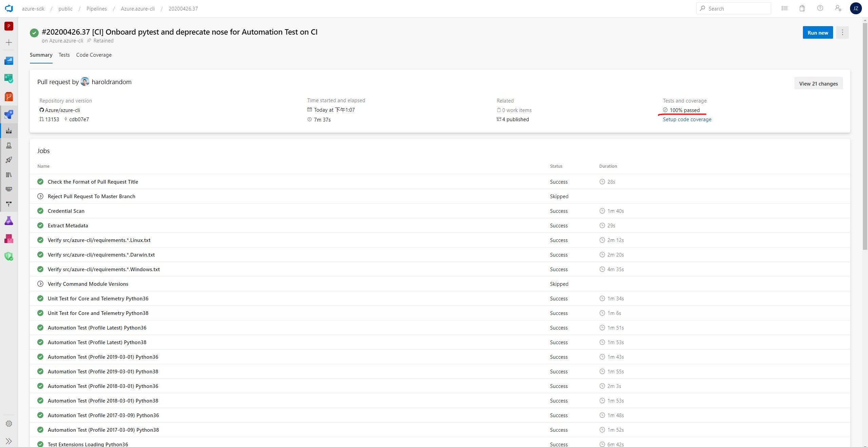Click the Run new button
868x447 pixels.
817,33
